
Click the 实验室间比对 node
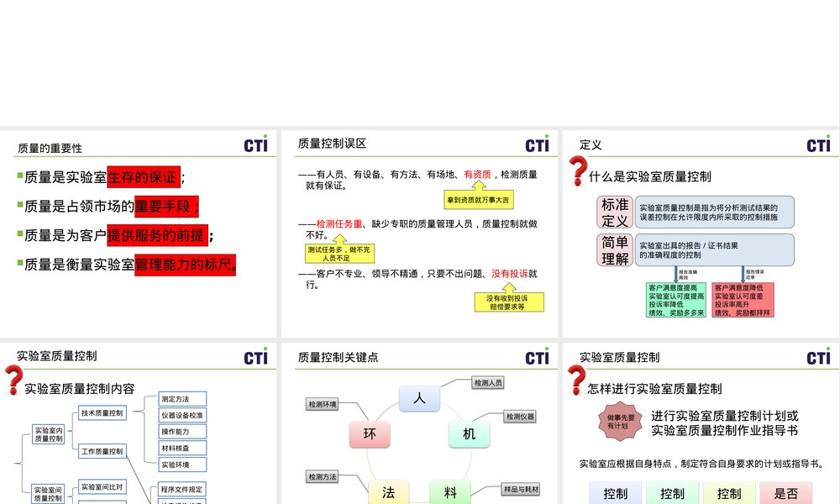(102, 487)
